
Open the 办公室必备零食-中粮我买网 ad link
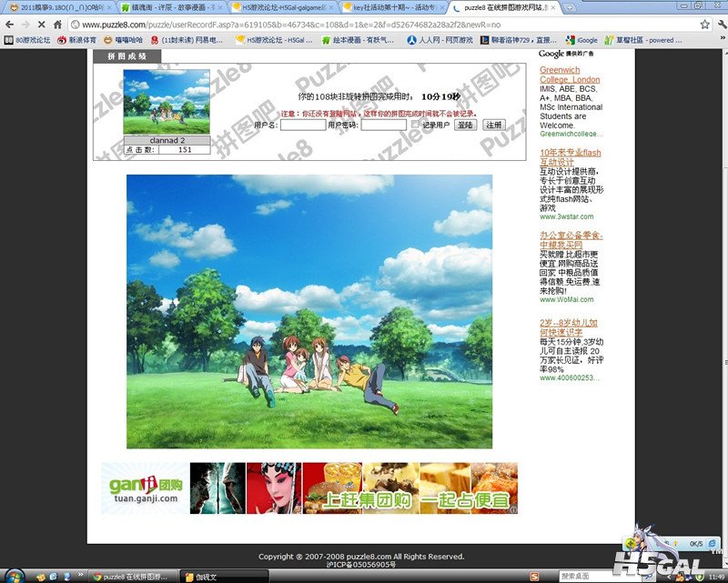tap(571, 240)
